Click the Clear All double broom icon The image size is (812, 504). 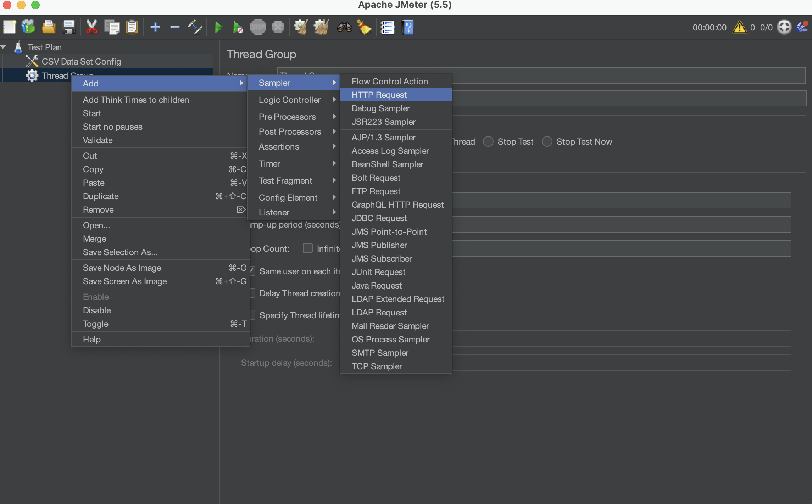pyautogui.click(x=321, y=27)
